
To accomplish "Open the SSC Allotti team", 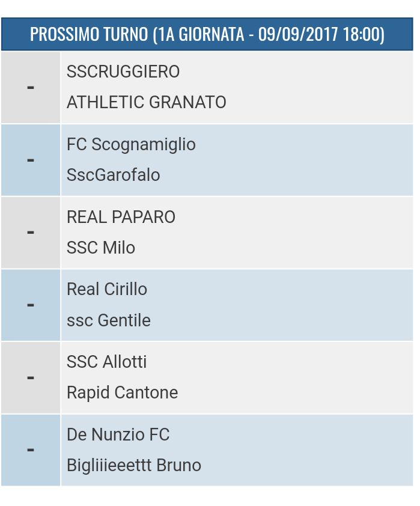I will (107, 362).
